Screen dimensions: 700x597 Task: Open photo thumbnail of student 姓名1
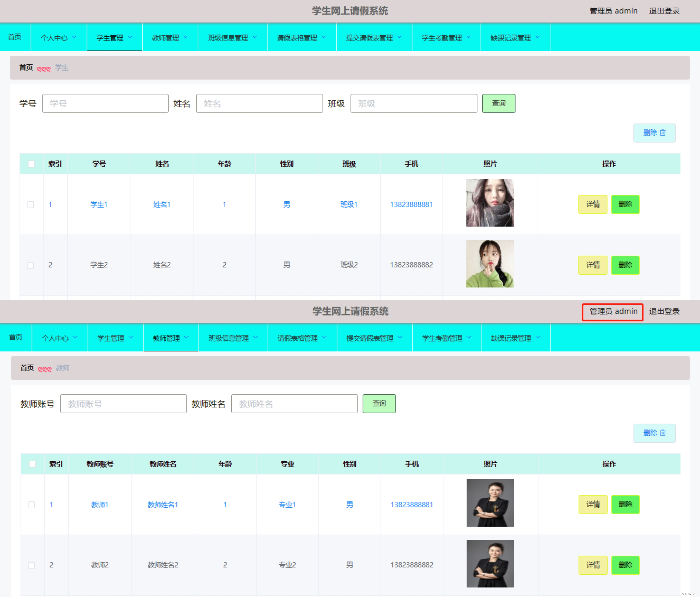(x=489, y=203)
